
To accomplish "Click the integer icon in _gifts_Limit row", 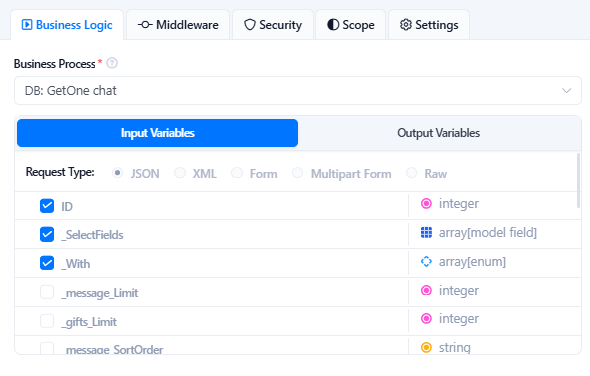I will pyautogui.click(x=426, y=318).
